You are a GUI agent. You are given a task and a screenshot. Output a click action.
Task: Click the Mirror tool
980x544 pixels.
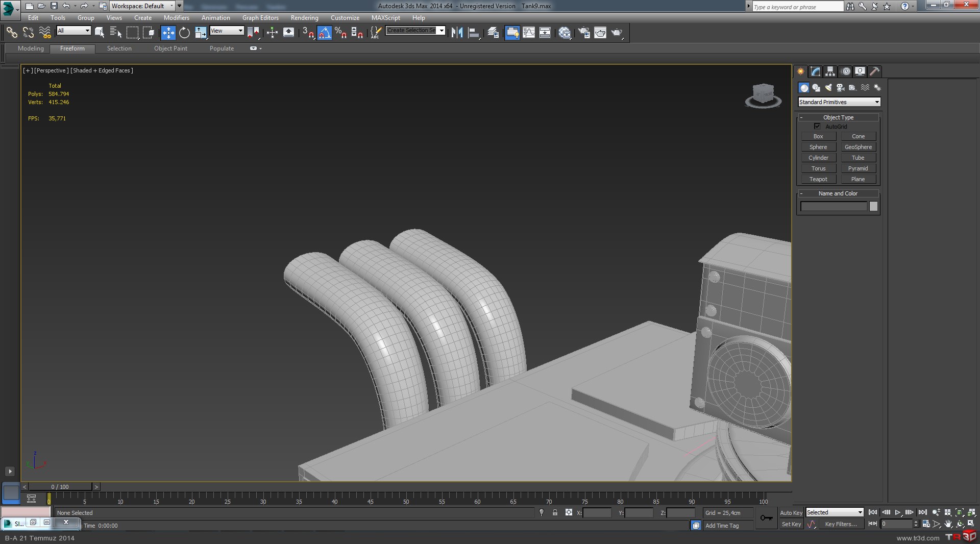point(457,33)
